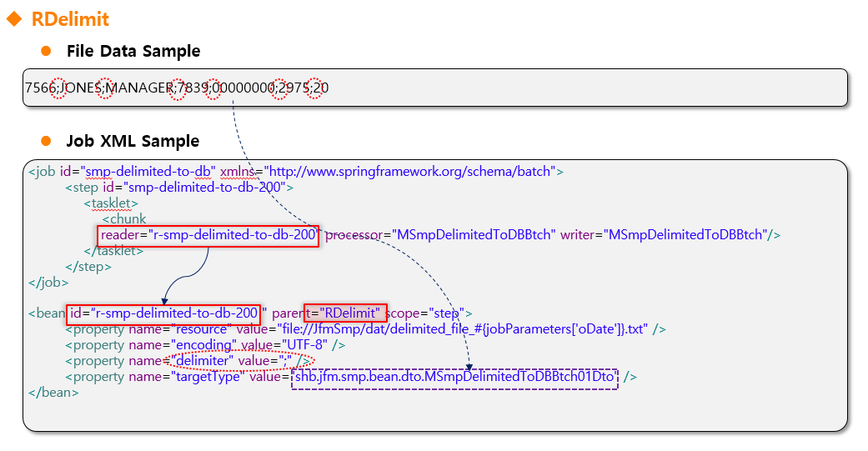Screen dimensions: 868x451
Task: Click the orange diamond bullet beside RDelimit
Action: pos(14,19)
